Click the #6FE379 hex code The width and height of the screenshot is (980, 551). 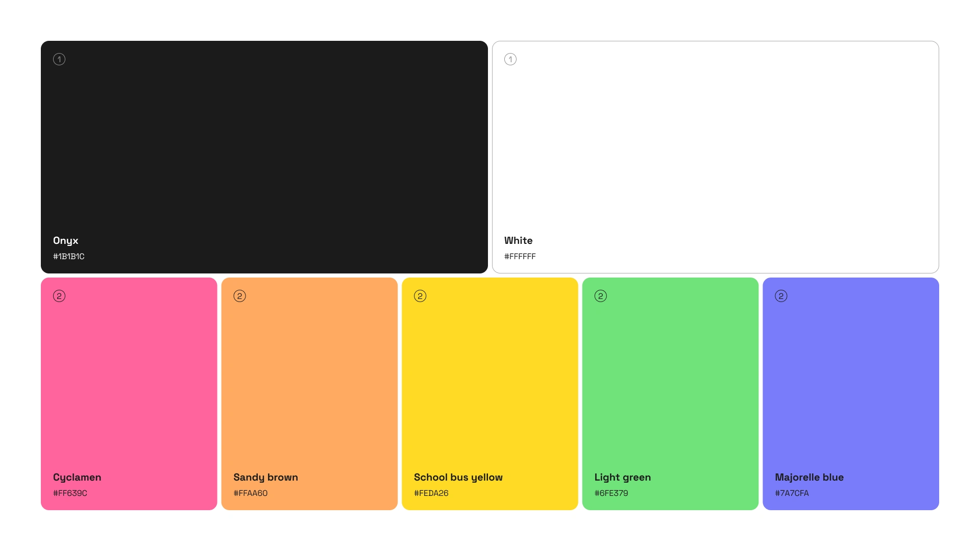pyautogui.click(x=611, y=493)
